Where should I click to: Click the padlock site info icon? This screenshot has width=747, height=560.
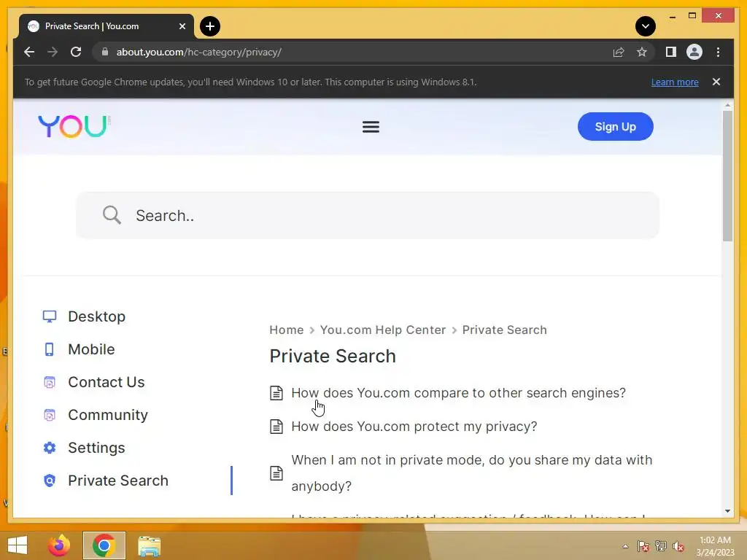105,52
